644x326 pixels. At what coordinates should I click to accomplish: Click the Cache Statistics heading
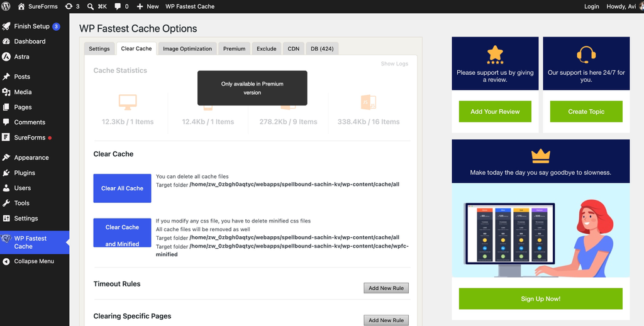120,70
